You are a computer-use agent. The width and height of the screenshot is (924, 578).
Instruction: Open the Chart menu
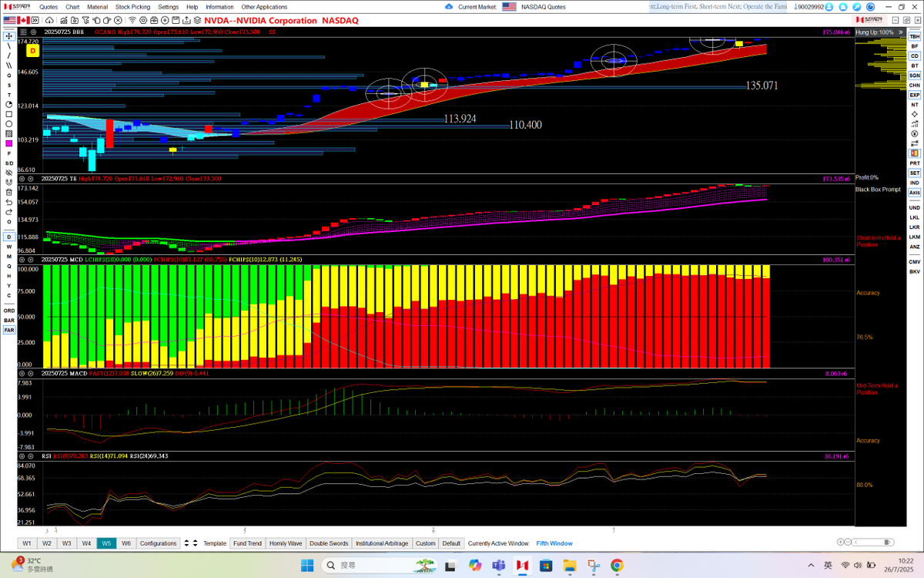pos(72,6)
